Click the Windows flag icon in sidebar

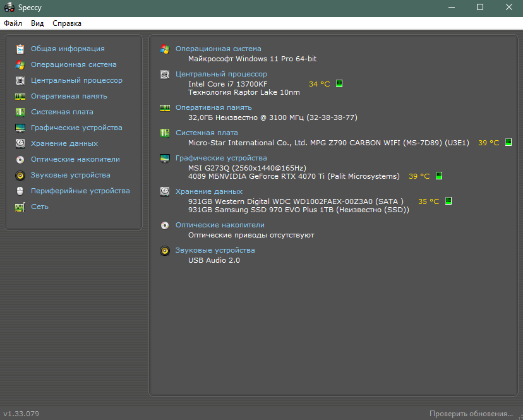[x=20, y=64]
